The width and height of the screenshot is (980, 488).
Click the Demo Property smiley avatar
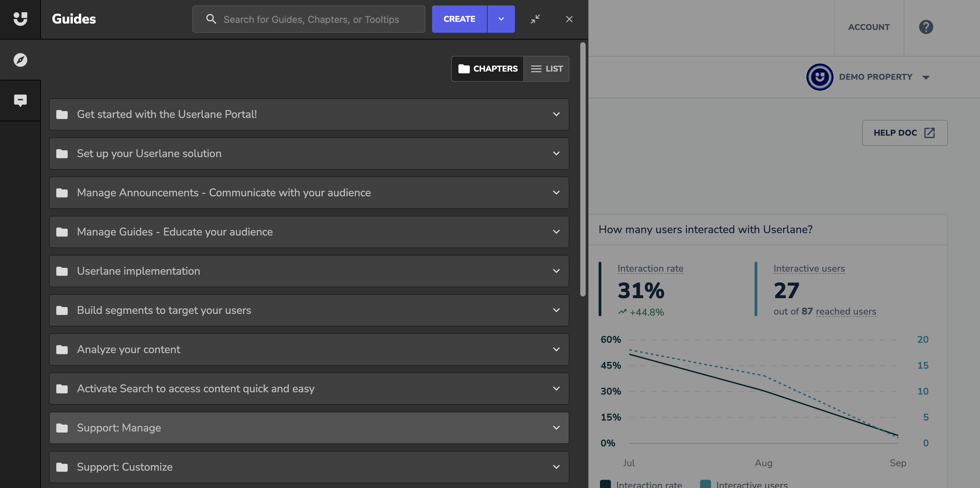tap(820, 77)
